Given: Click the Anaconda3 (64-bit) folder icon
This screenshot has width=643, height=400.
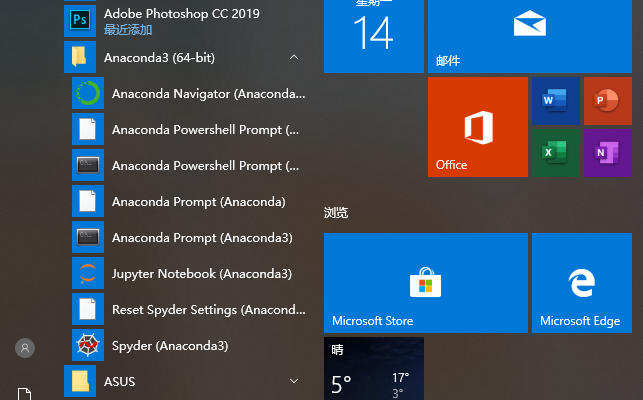Looking at the screenshot, I should [80, 58].
